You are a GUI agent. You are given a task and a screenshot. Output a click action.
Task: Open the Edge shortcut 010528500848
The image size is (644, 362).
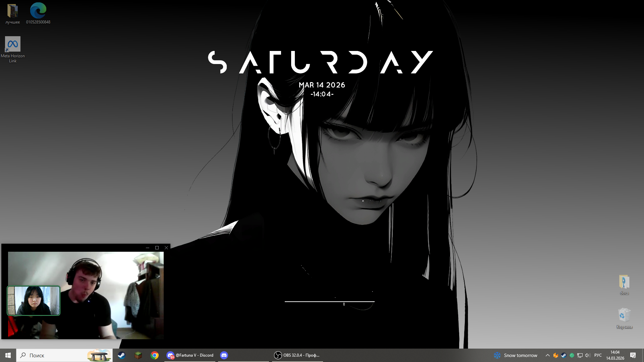[38, 11]
